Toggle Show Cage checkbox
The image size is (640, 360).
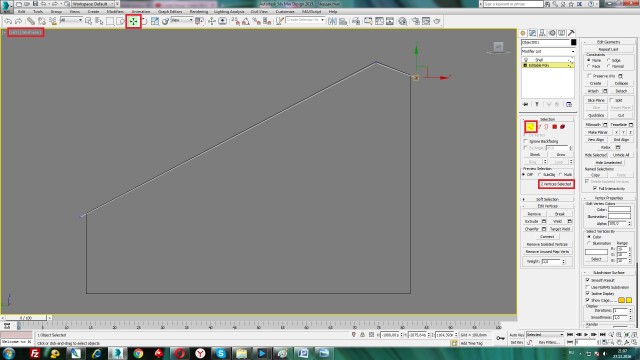[588, 300]
